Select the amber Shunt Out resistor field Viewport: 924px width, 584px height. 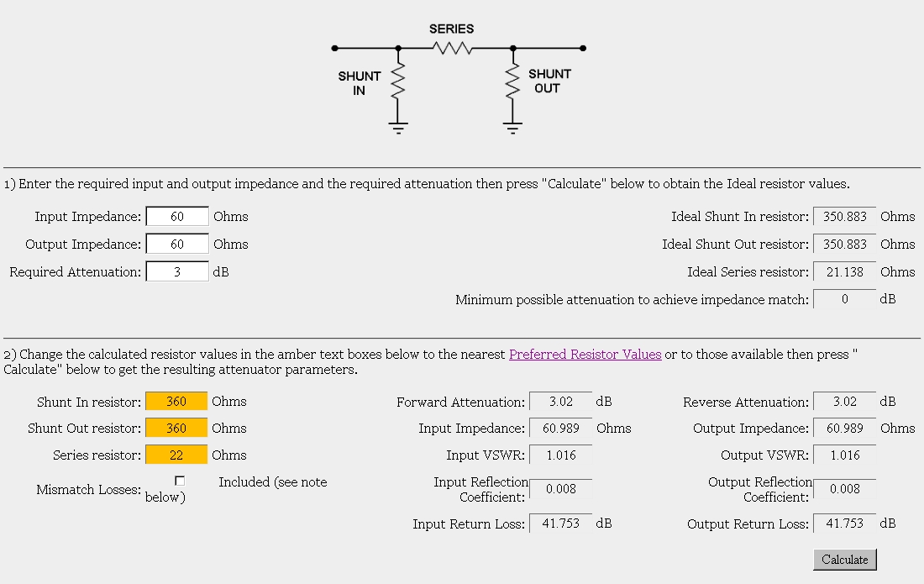pyautogui.click(x=176, y=428)
